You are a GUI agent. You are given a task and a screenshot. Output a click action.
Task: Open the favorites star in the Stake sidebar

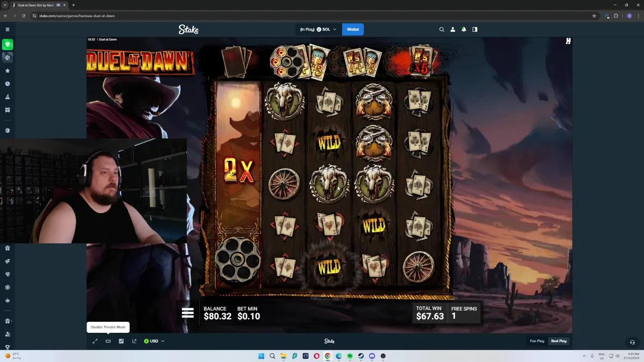pos(7,70)
